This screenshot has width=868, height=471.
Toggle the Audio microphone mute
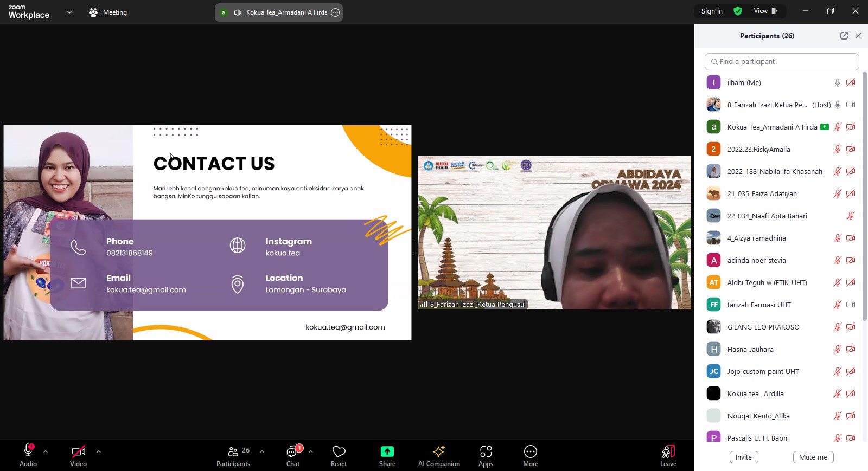tap(28, 451)
